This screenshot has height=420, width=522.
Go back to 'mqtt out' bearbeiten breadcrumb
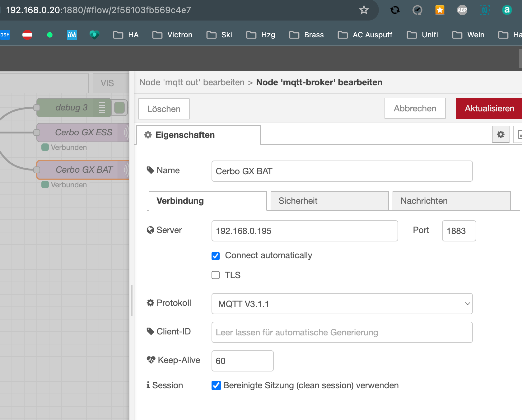point(192,82)
